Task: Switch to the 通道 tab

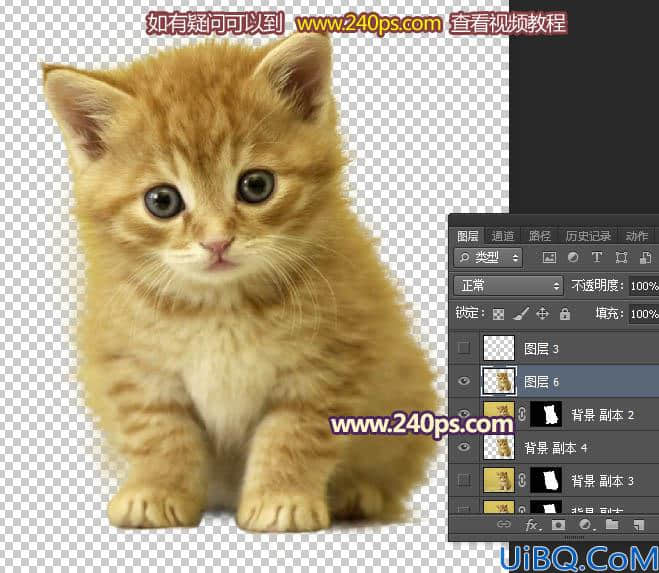Action: click(x=503, y=236)
